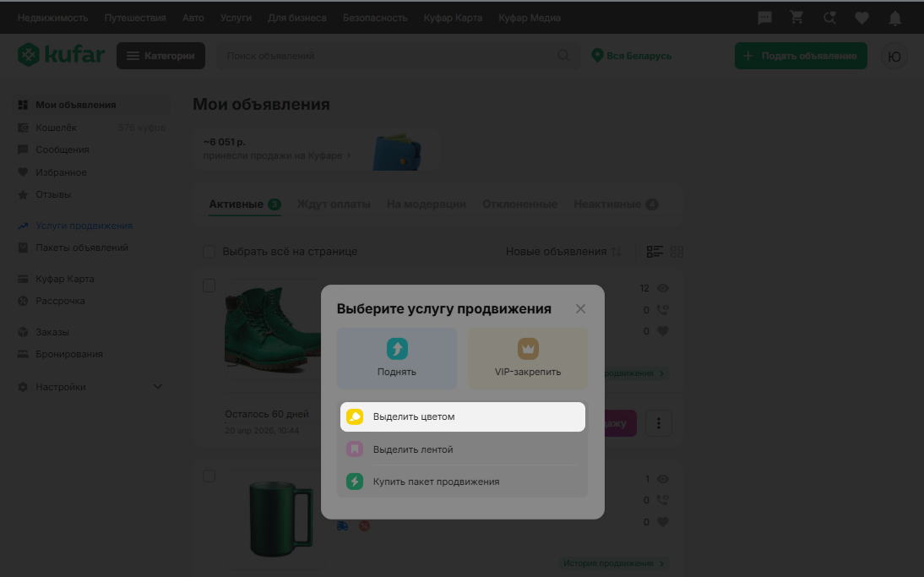The height and width of the screenshot is (577, 924).
Task: Click Подать объявление button
Action: click(x=801, y=56)
